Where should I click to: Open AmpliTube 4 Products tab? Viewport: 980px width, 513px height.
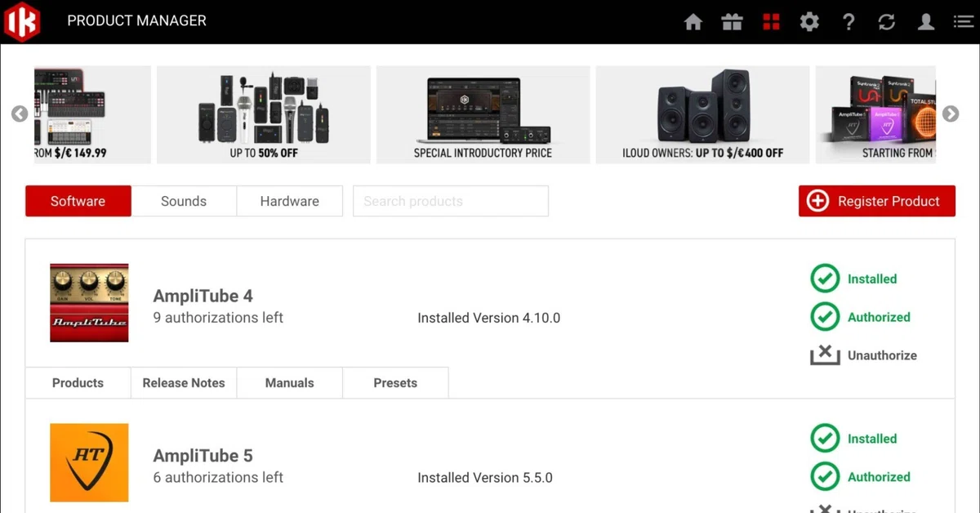tap(78, 382)
